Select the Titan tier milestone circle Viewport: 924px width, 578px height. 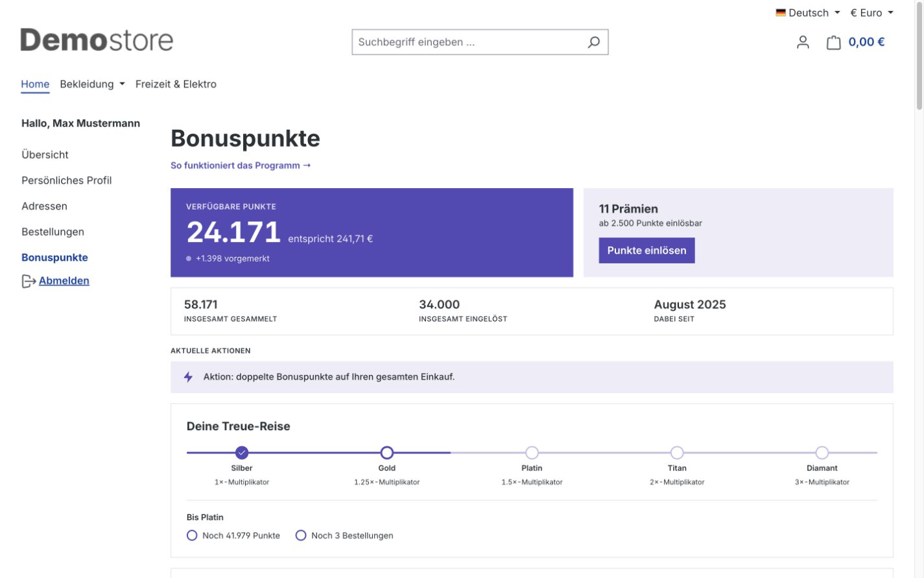pyautogui.click(x=677, y=452)
